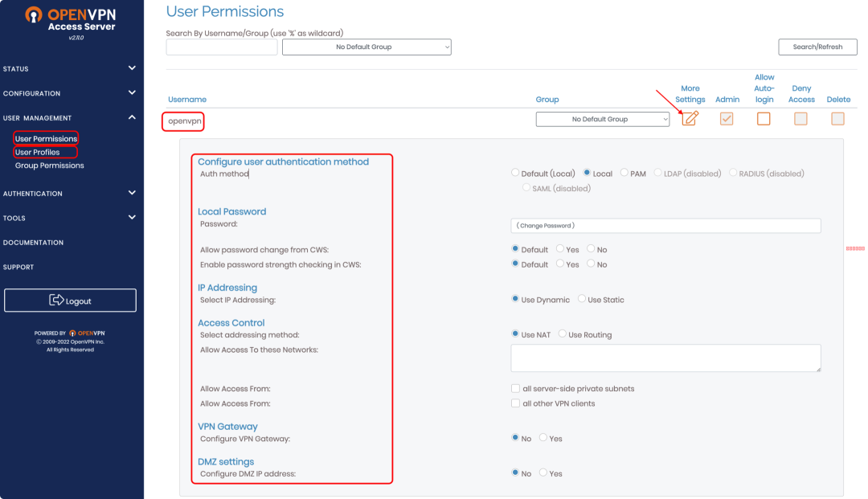Click the Search/Refresh button
The image size is (868, 499).
tap(817, 47)
